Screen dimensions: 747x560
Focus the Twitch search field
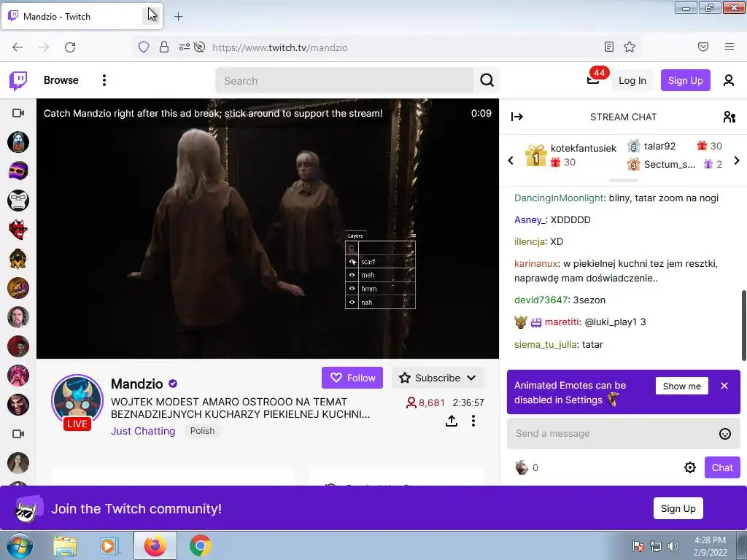[345, 80]
